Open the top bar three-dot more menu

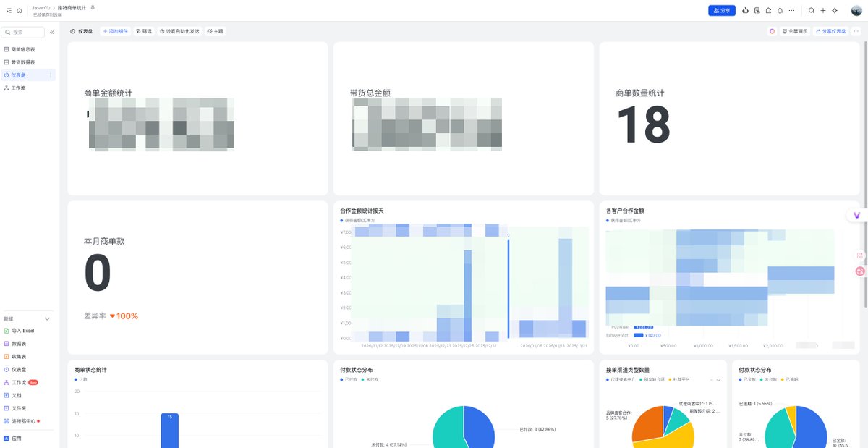click(792, 11)
